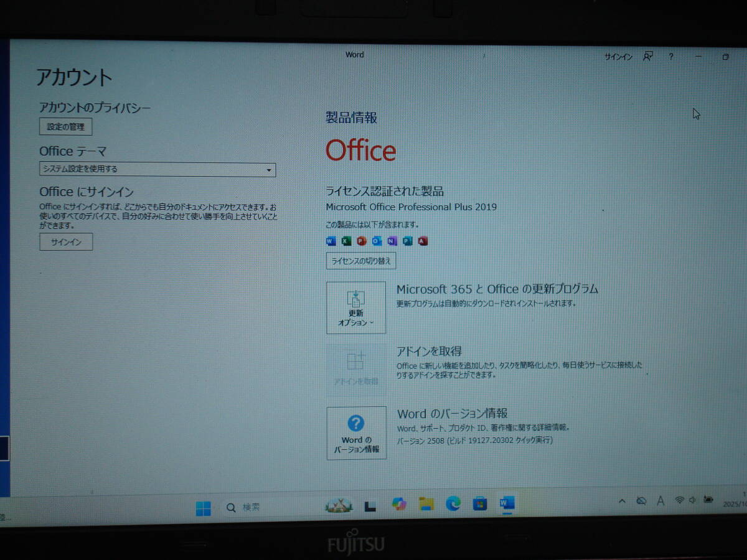Click the Word taskbar icon

tap(507, 503)
